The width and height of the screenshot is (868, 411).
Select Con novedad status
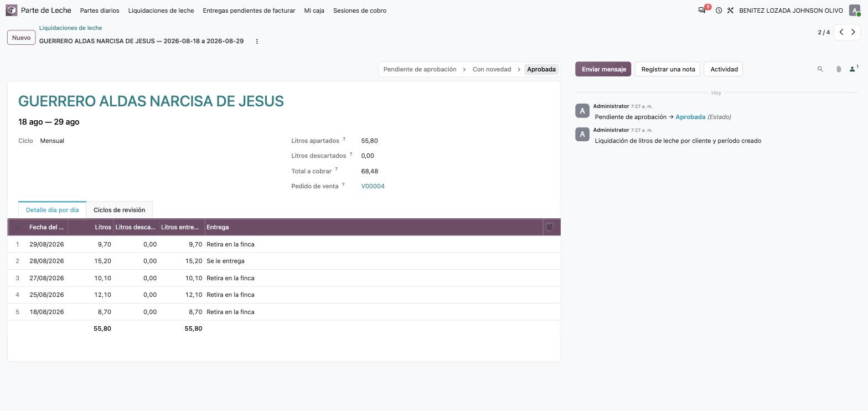point(492,69)
